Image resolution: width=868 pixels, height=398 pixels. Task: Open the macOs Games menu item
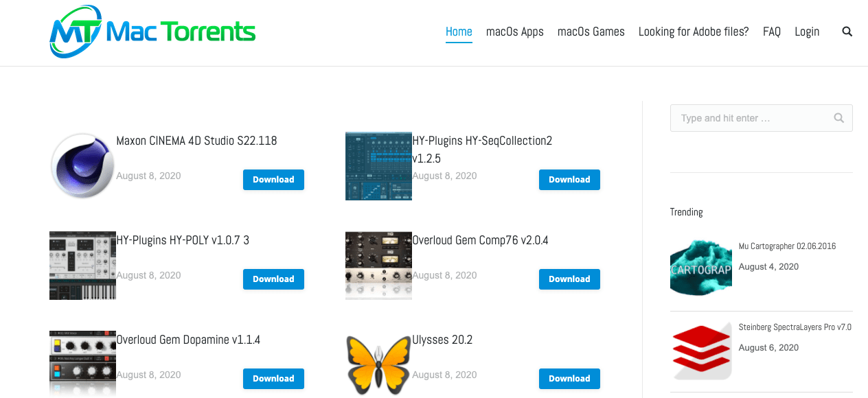coord(591,32)
